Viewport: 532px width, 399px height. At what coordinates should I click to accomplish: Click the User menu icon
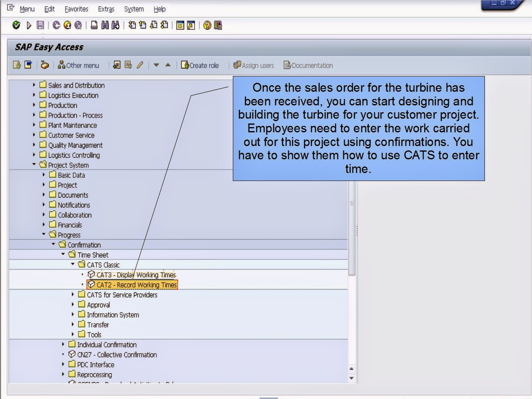[17, 65]
